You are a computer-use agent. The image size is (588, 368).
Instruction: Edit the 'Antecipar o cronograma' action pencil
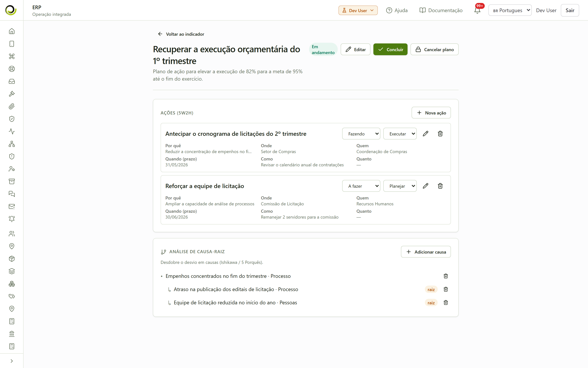pos(425,134)
